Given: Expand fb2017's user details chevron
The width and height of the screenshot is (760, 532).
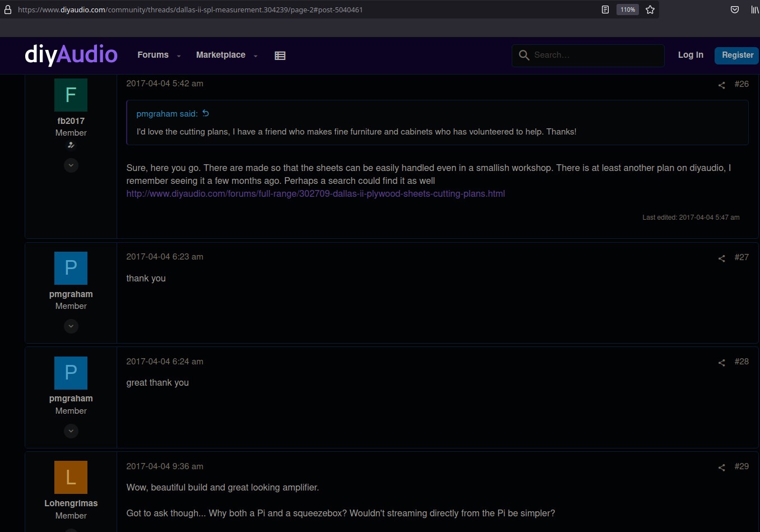Looking at the screenshot, I should pos(71,165).
